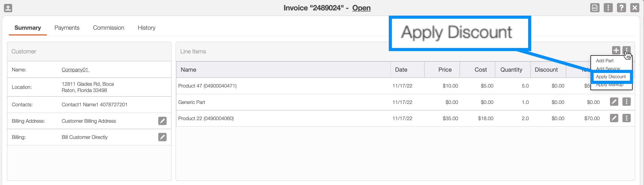
Task: Select Apply Discount from the menu
Action: pos(611,77)
